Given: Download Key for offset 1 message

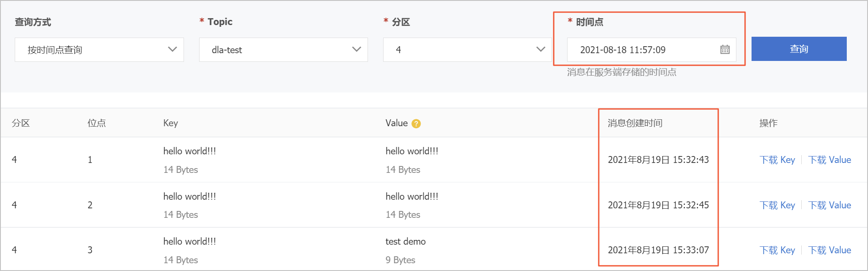Looking at the screenshot, I should pyautogui.click(x=777, y=160).
